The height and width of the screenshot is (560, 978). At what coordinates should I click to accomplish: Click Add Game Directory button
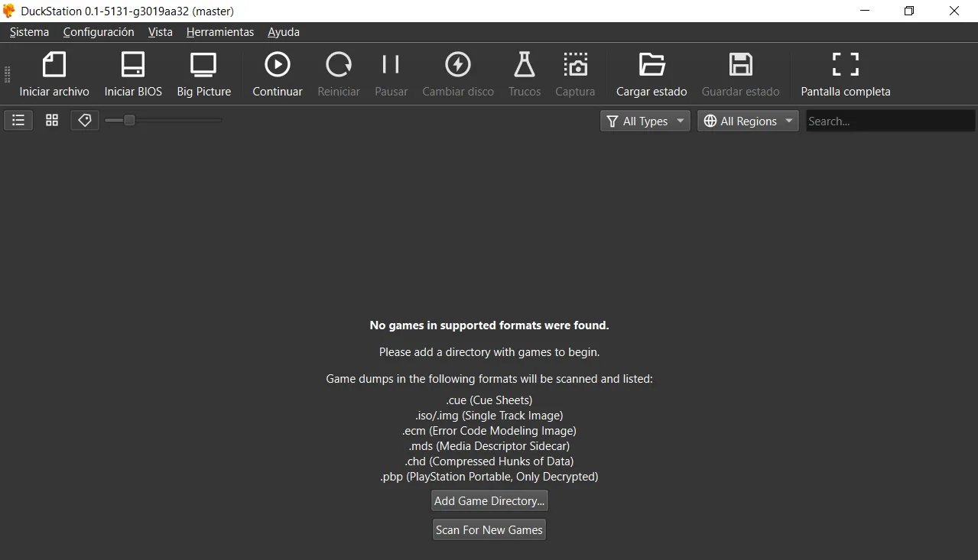(x=489, y=501)
